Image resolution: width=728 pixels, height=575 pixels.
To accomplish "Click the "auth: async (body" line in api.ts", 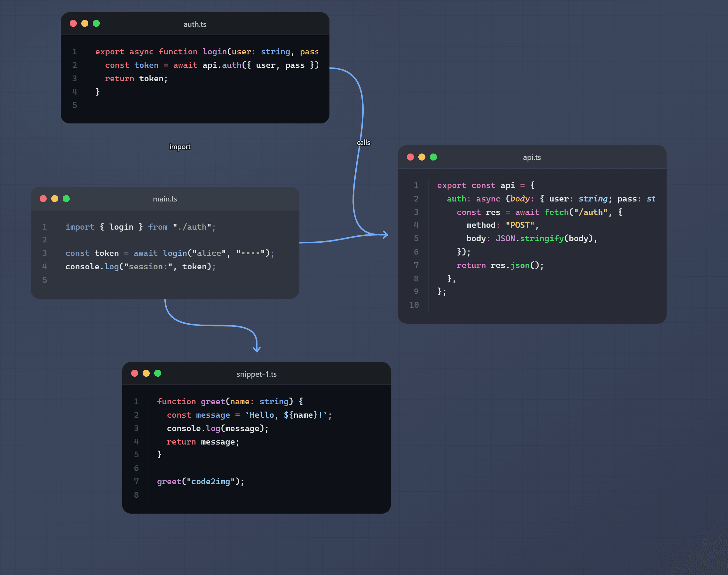I will click(x=551, y=199).
